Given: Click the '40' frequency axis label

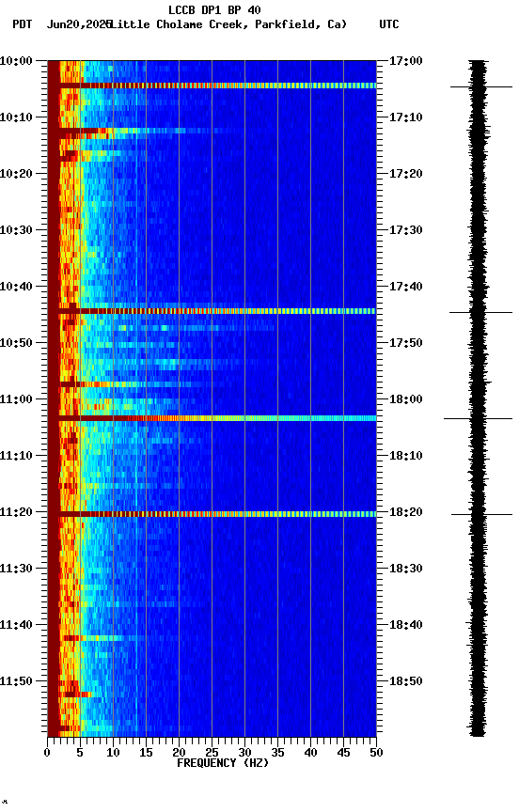Looking at the screenshot, I should pyautogui.click(x=310, y=753).
